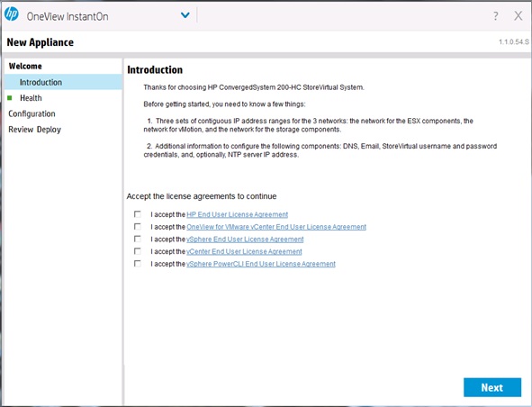Image resolution: width=532 pixels, height=407 pixels.
Task: Click the Next button
Action: click(x=492, y=387)
